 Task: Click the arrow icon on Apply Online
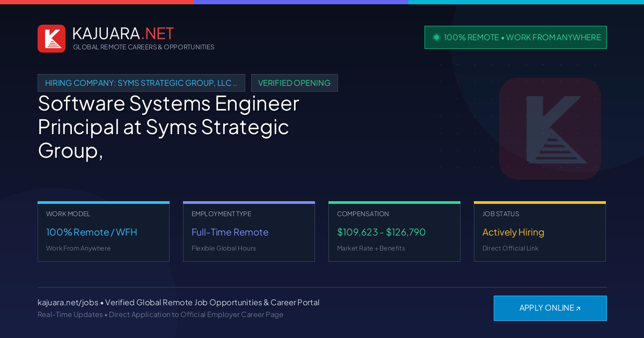578,308
